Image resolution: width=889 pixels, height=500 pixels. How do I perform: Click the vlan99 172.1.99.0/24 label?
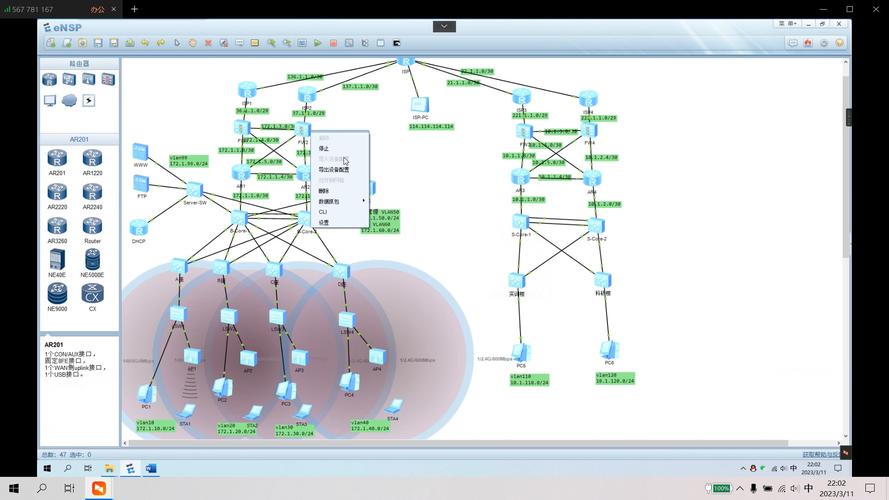click(x=189, y=161)
